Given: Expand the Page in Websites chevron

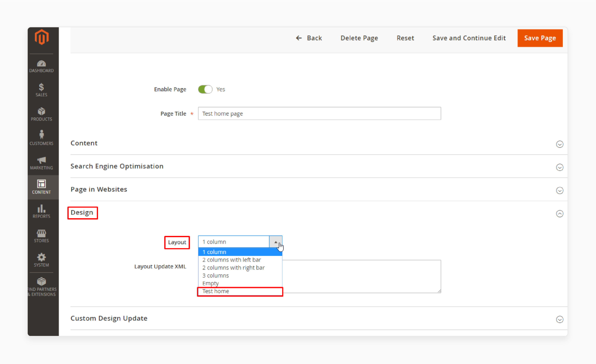Looking at the screenshot, I should [560, 190].
